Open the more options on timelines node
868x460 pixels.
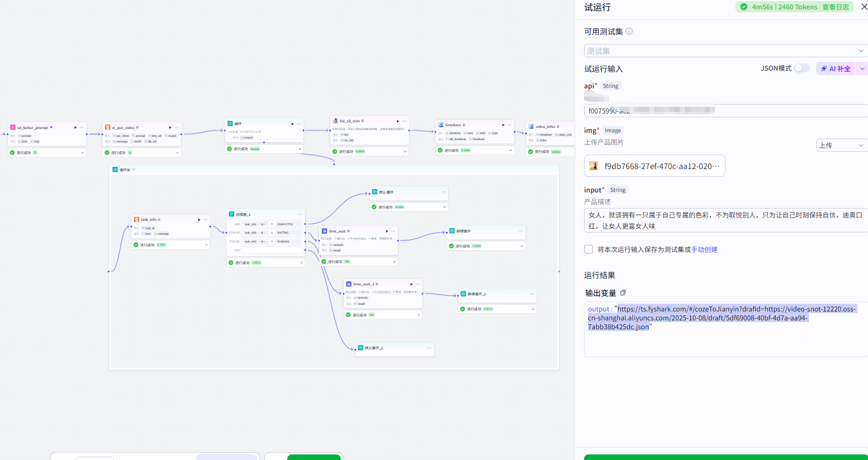tap(509, 125)
